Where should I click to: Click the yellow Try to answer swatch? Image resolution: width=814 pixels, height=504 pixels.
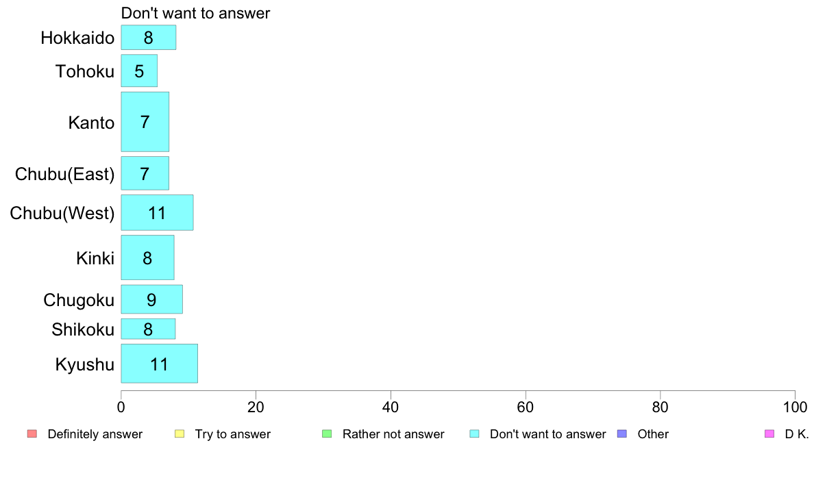click(x=180, y=434)
